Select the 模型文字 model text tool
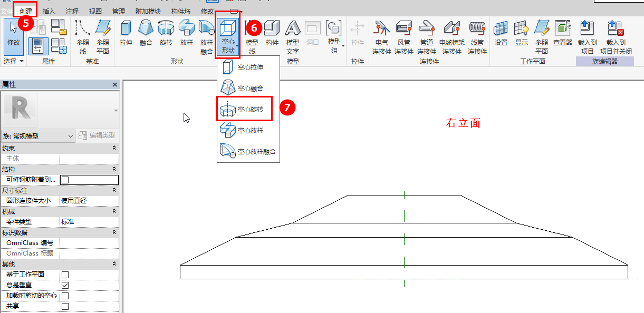This screenshot has width=644, height=313. pos(293,37)
